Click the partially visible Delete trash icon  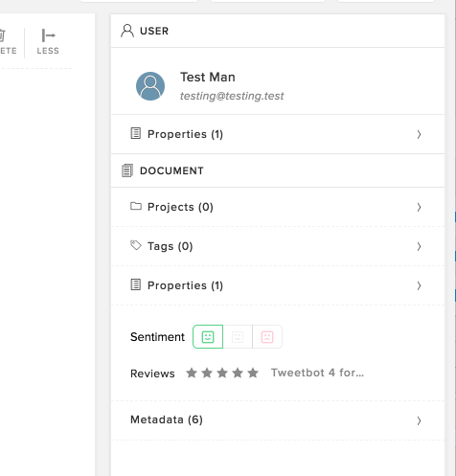(2, 35)
